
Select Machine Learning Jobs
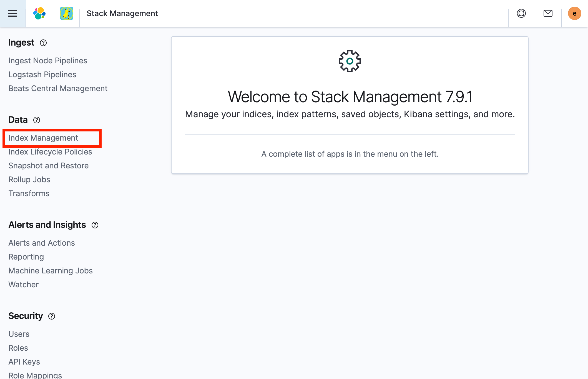51,271
